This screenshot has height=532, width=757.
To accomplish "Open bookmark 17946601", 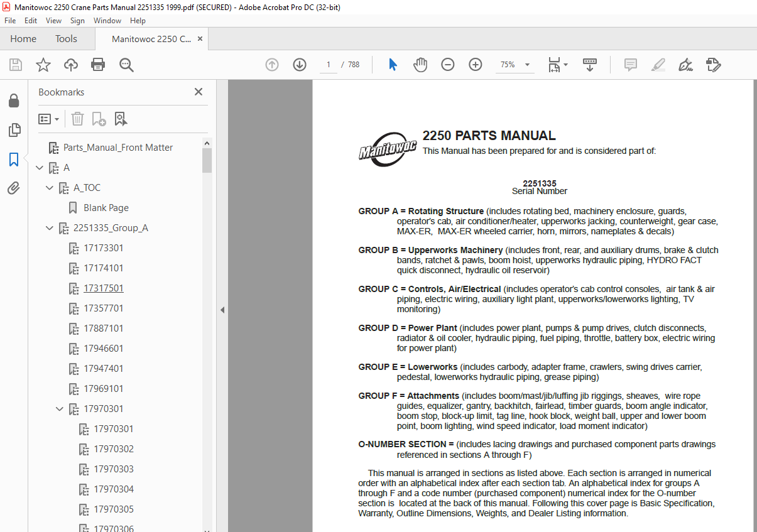I will (x=104, y=349).
